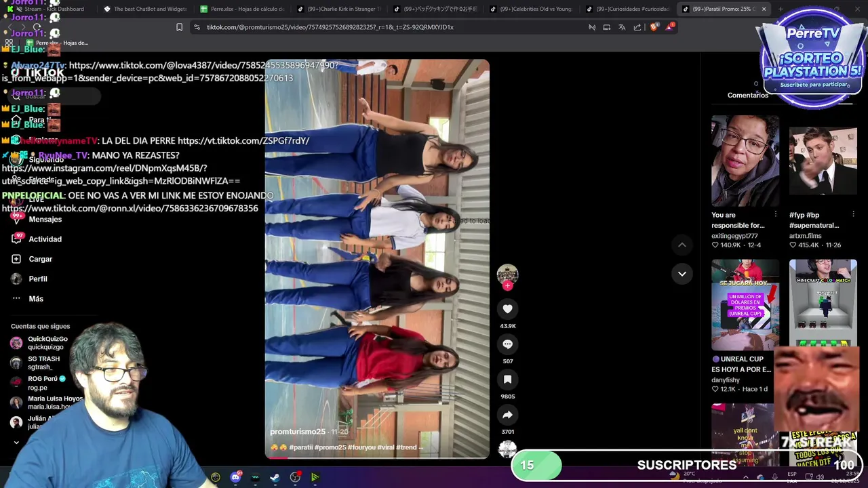
Task: Share the video with the arrow icon
Action: pyautogui.click(x=507, y=415)
